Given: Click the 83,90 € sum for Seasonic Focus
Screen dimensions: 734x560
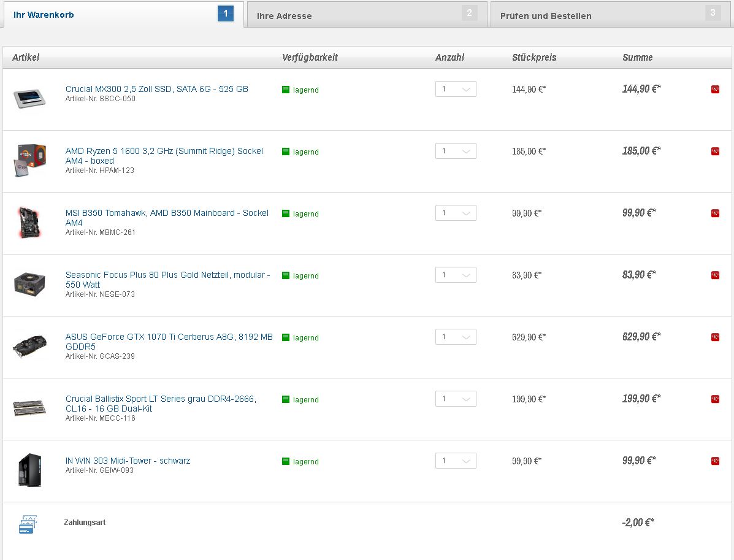Looking at the screenshot, I should pos(639,275).
